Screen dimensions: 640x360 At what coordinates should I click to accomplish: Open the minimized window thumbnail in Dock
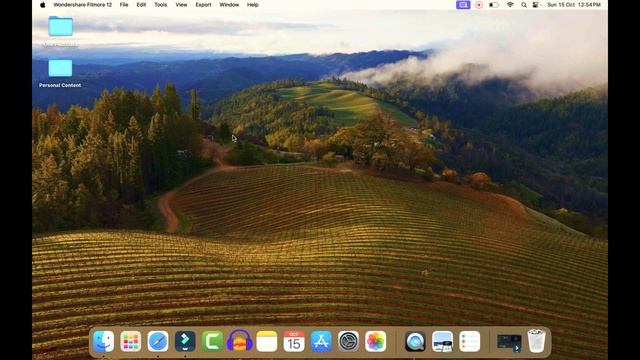pyautogui.click(x=509, y=342)
